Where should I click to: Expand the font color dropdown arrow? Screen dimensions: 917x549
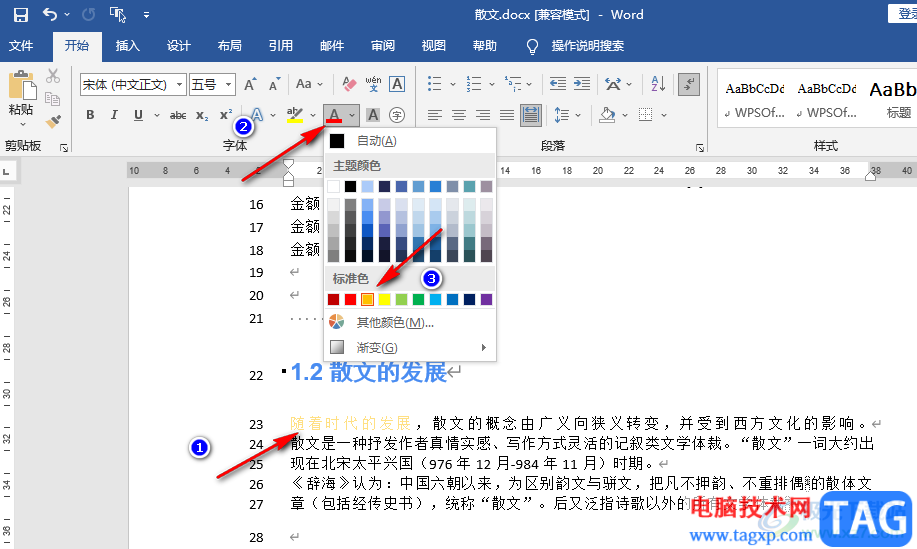point(352,115)
